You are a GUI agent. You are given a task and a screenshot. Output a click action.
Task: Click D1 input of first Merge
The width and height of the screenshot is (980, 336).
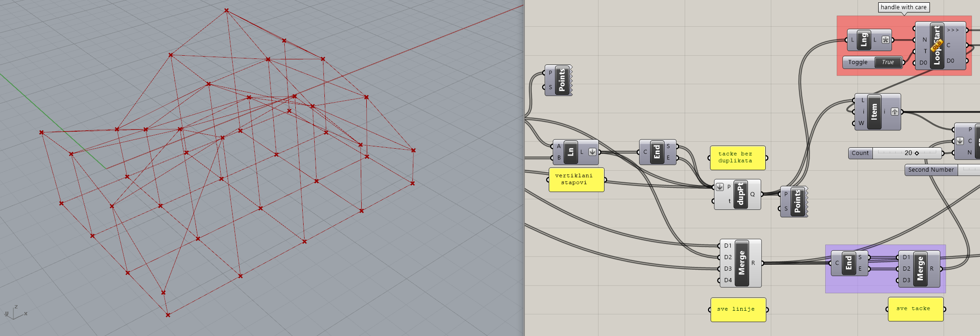click(728, 246)
